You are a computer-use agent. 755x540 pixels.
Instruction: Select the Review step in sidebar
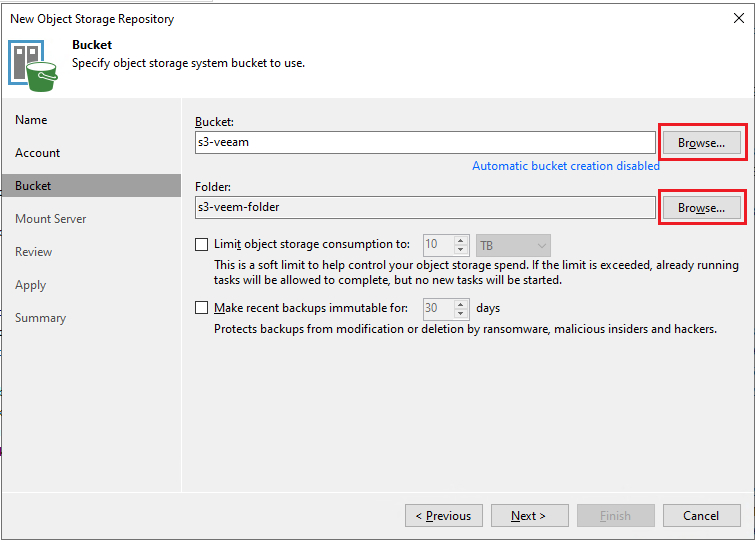click(x=33, y=251)
